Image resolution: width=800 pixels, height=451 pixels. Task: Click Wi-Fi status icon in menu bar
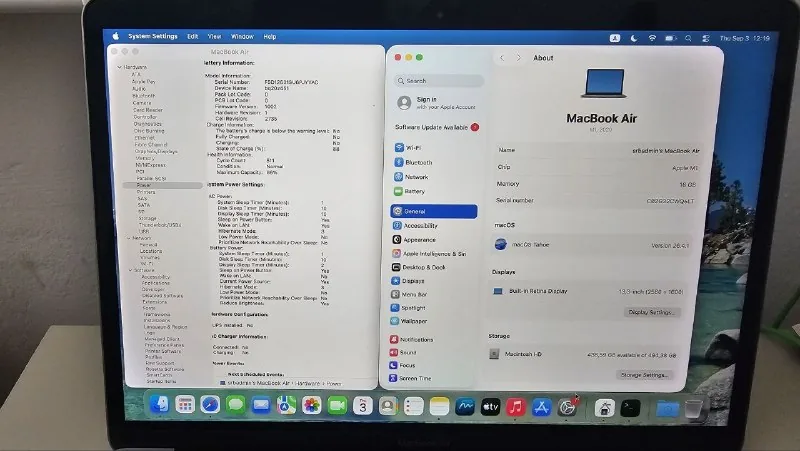(652, 38)
